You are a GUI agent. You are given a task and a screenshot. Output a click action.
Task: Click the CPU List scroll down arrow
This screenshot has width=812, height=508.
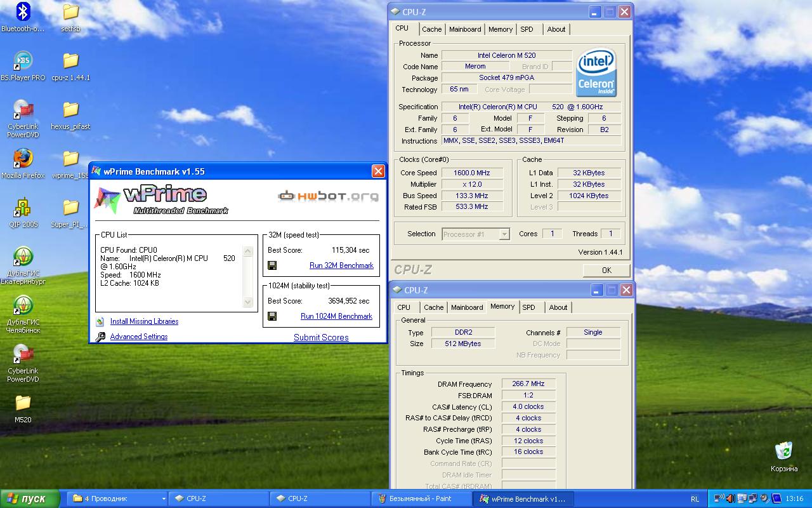coord(248,302)
